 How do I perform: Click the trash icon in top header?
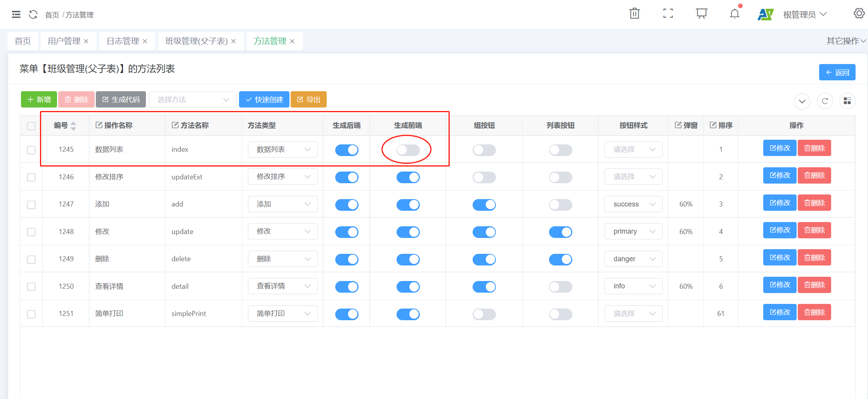[x=634, y=14]
